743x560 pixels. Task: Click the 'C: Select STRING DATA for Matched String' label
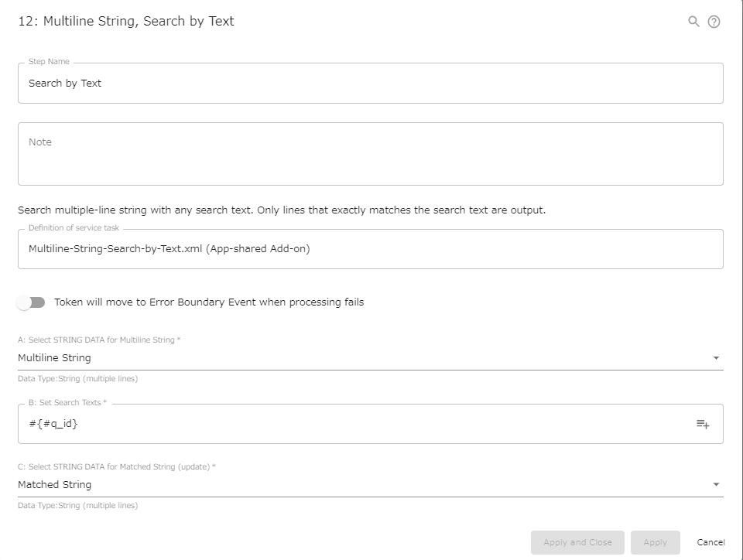116,467
